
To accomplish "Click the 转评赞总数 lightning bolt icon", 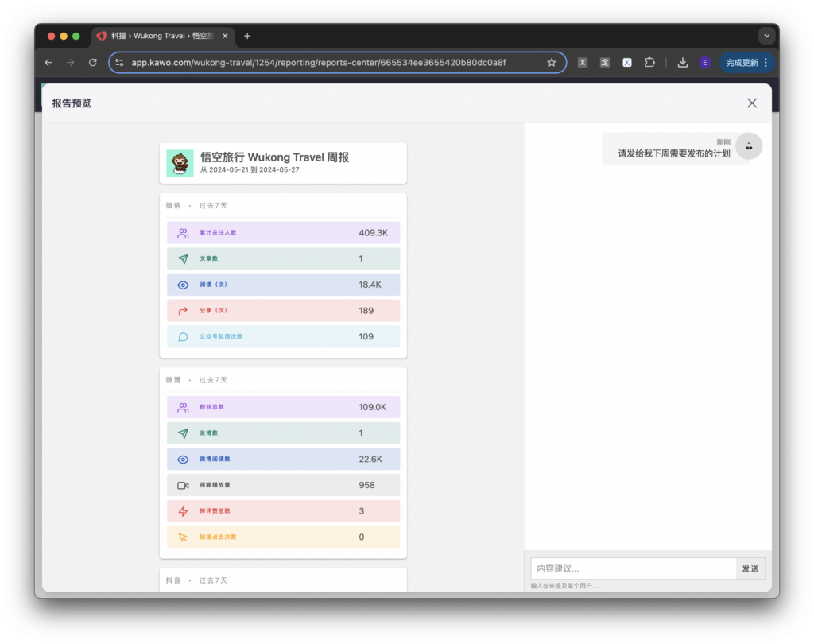I will tap(183, 511).
